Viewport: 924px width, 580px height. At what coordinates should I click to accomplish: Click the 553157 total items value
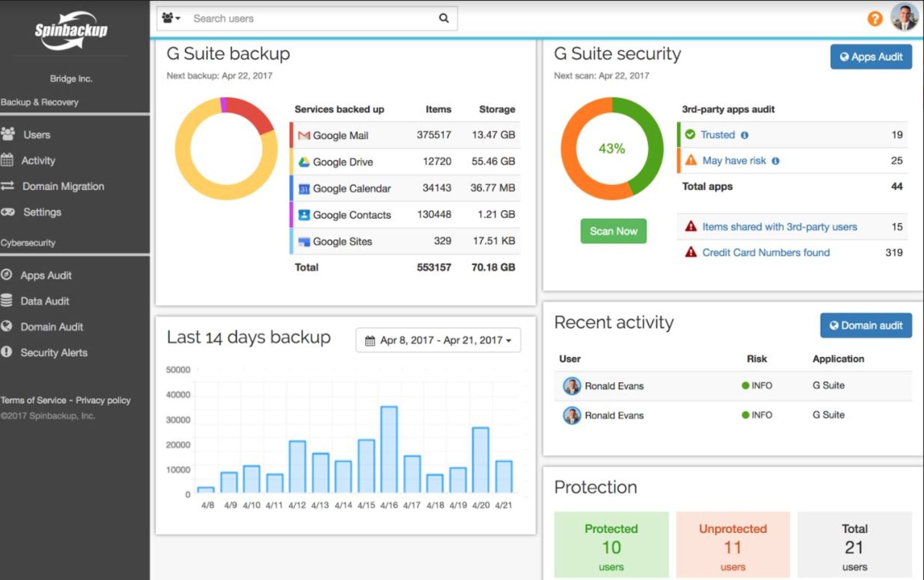coord(434,267)
